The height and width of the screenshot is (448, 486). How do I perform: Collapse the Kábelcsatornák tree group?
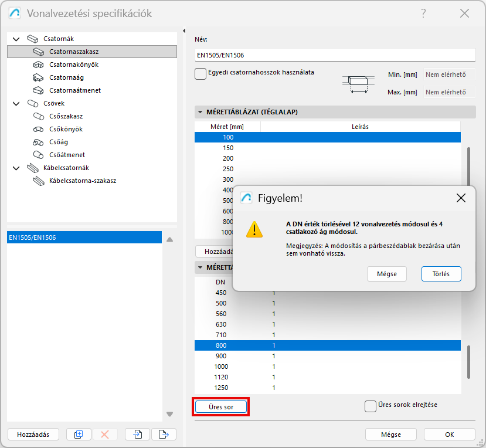[x=16, y=168]
